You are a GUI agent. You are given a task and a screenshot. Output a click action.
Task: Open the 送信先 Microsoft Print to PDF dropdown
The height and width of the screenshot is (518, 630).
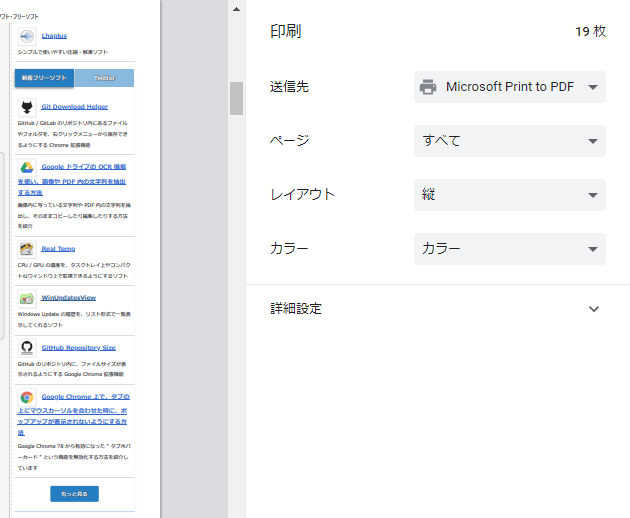[509, 87]
